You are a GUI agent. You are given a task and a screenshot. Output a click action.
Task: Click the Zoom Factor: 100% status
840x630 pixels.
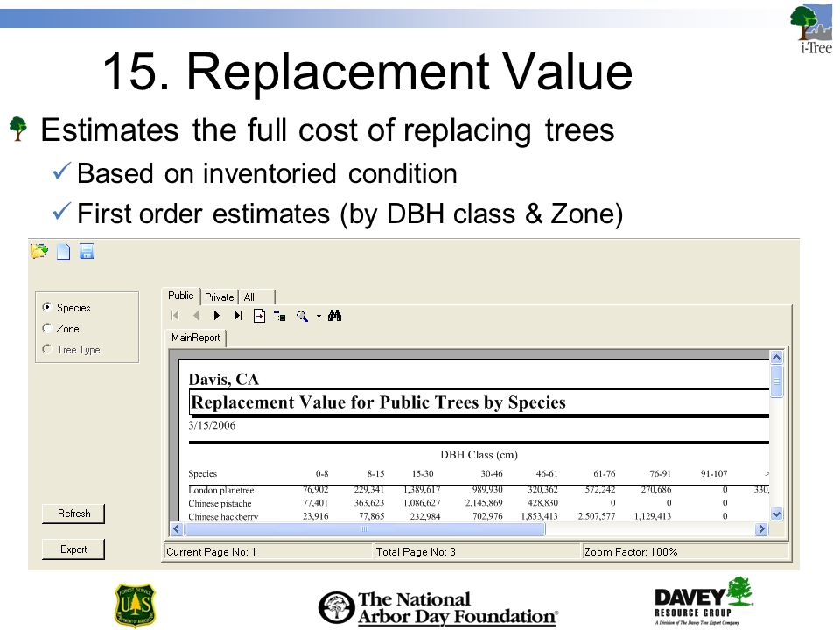[631, 552]
